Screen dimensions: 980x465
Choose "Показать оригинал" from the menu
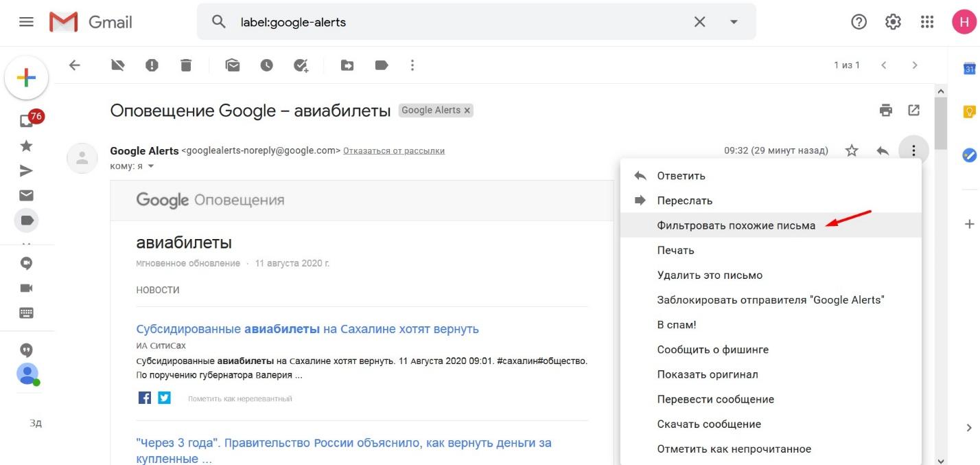click(707, 374)
